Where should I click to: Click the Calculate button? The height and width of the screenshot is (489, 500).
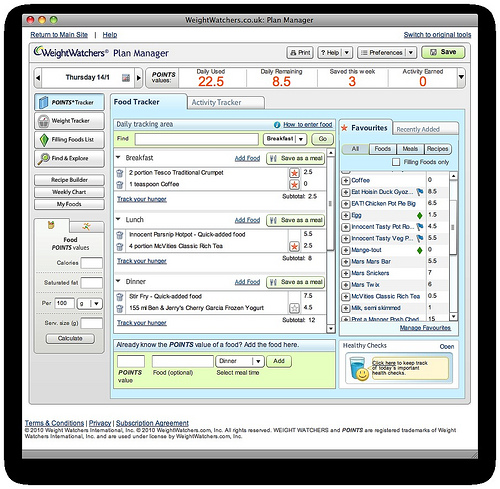70,339
